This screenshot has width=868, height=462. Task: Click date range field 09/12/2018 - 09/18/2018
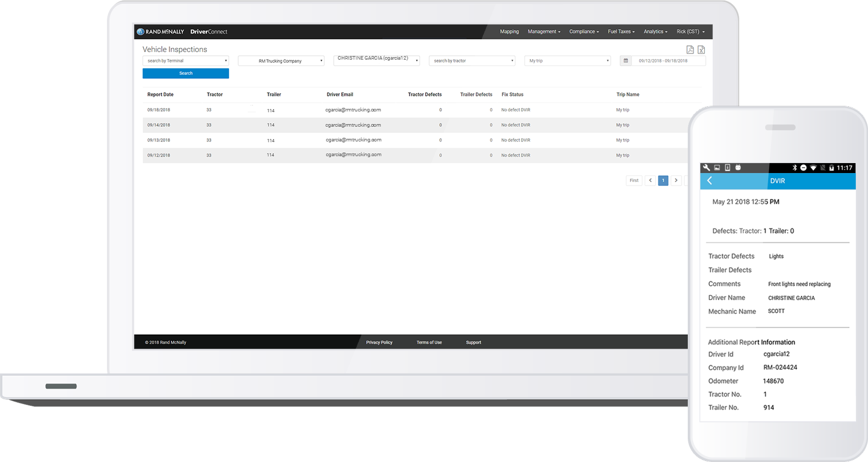click(668, 61)
